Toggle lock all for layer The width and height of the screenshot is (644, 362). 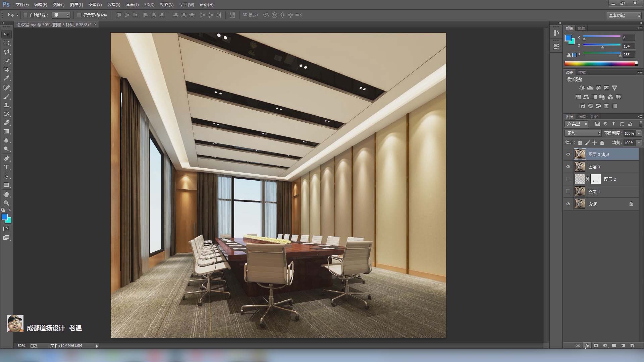point(602,143)
